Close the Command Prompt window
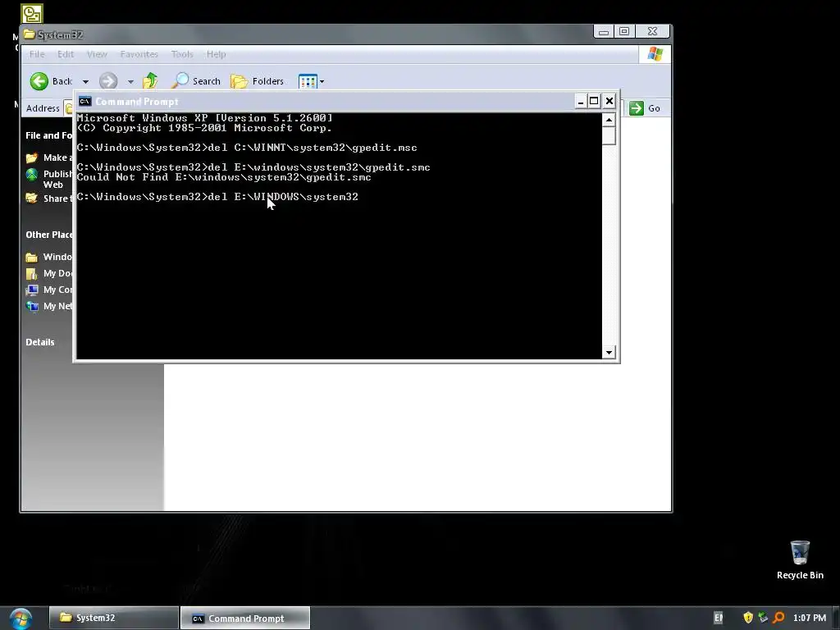 pos(609,101)
